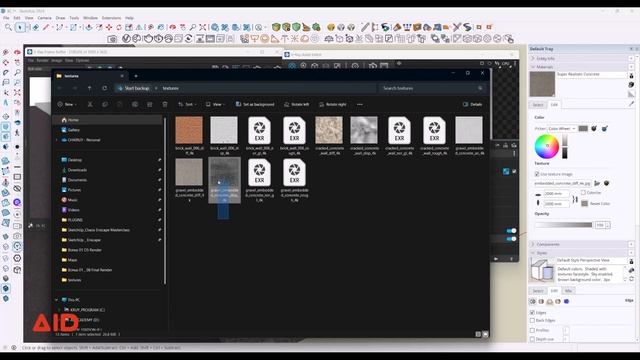Click Start backup in address bar

[x=133, y=88]
